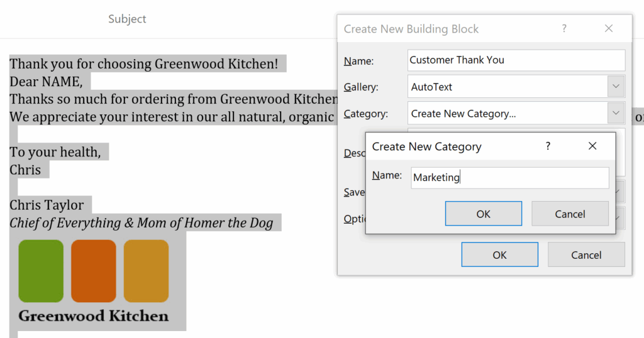This screenshot has width=644, height=338.
Task: Select the gold logo square
Action: point(146,271)
